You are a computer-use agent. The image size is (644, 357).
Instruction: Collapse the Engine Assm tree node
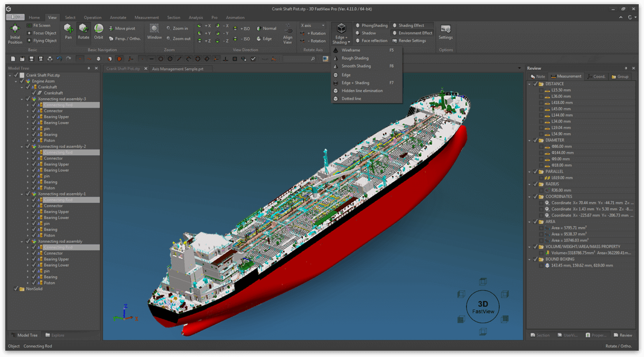coord(16,81)
